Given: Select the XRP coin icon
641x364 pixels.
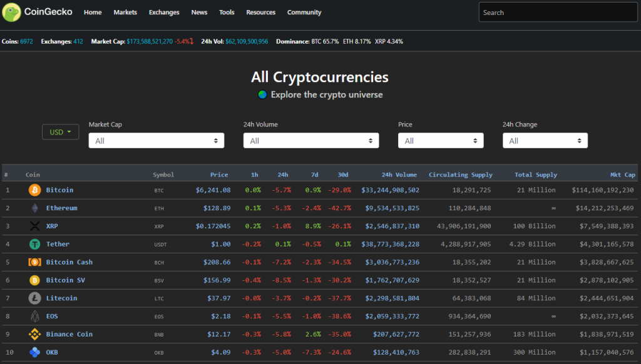Looking at the screenshot, I should 34,226.
